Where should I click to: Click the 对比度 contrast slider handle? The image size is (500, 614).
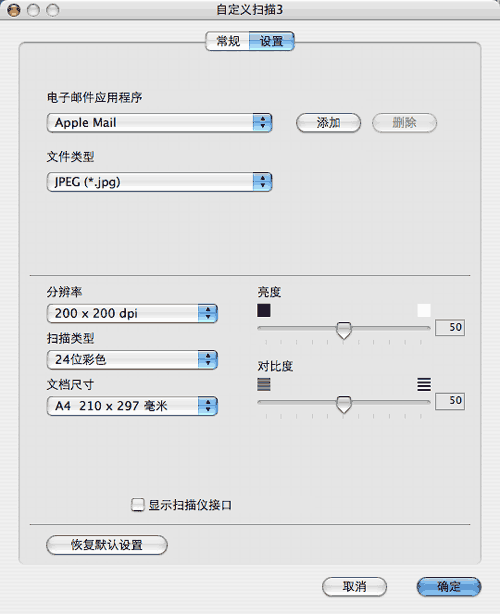[344, 405]
